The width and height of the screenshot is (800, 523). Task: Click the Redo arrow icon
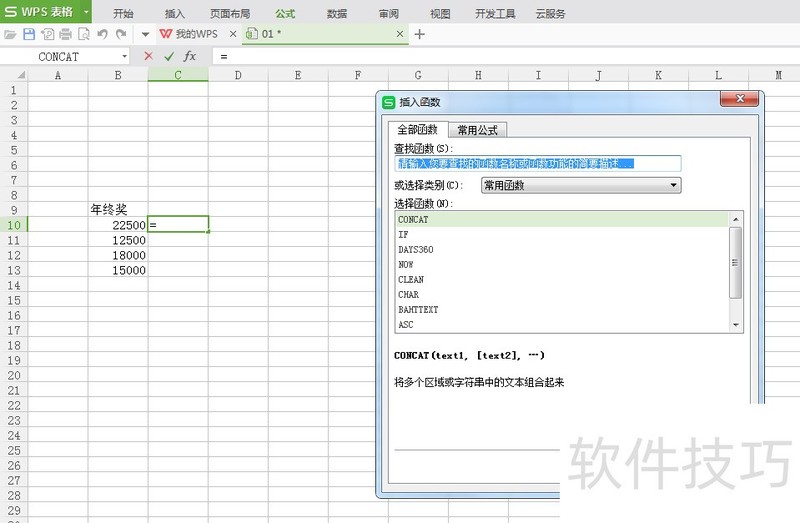[x=120, y=34]
